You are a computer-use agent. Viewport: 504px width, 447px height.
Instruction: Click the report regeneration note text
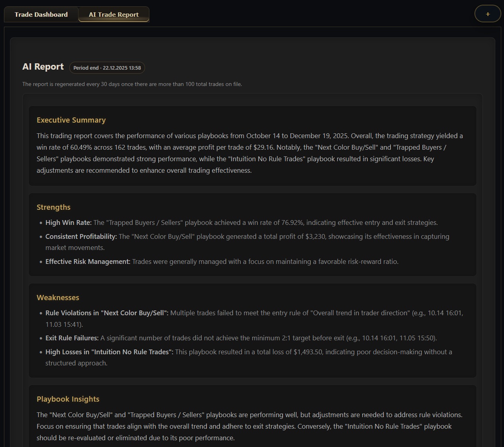(132, 84)
